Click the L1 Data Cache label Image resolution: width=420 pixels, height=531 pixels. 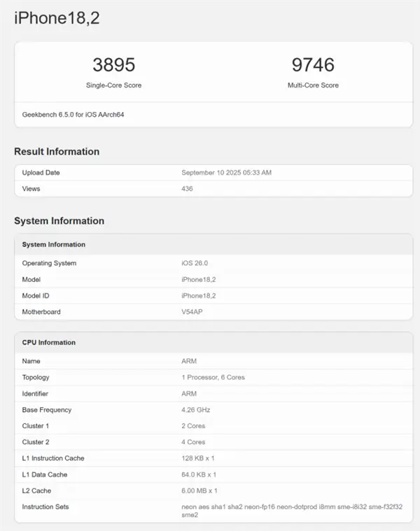tap(45, 474)
